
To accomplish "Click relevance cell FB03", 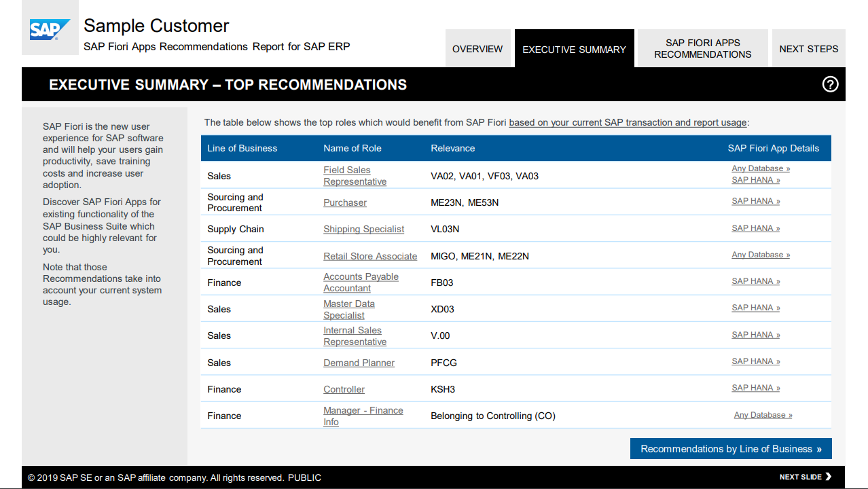I will pyautogui.click(x=442, y=283).
